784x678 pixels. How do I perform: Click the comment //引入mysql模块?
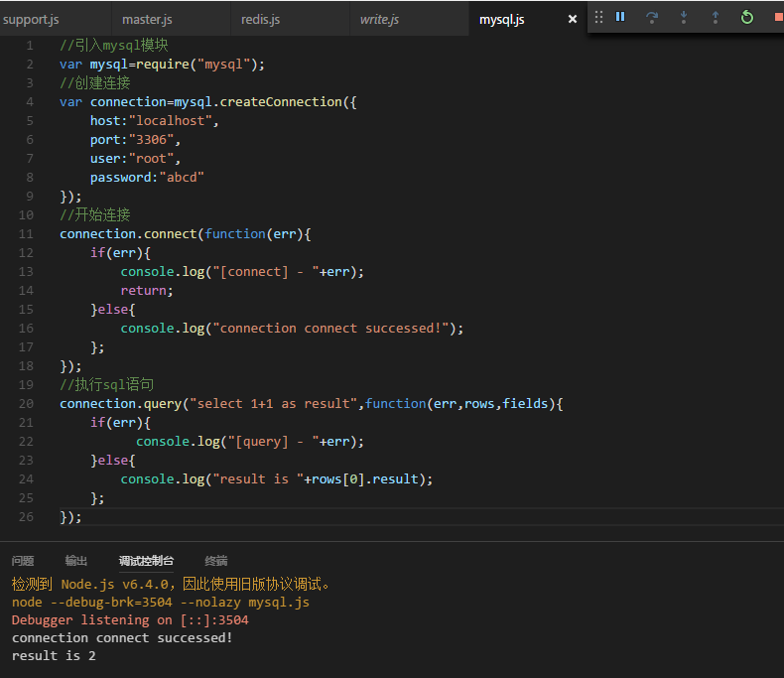(x=114, y=46)
